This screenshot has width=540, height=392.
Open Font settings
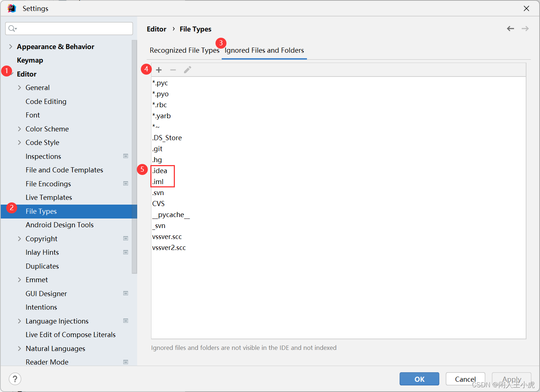tap(33, 115)
